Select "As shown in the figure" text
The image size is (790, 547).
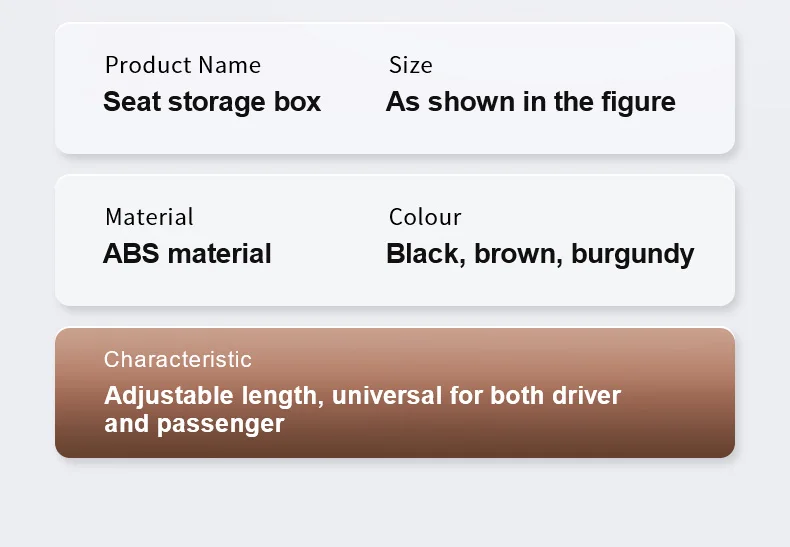[530, 102]
